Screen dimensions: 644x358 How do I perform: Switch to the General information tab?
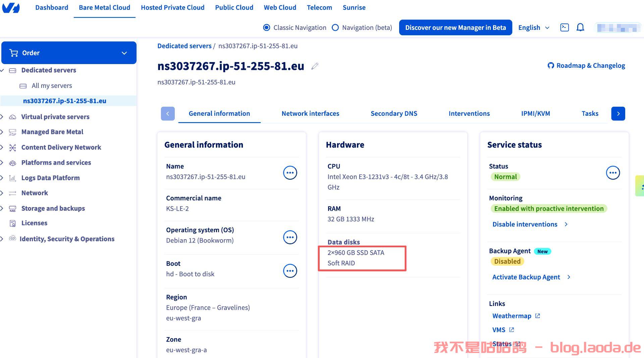[219, 113]
